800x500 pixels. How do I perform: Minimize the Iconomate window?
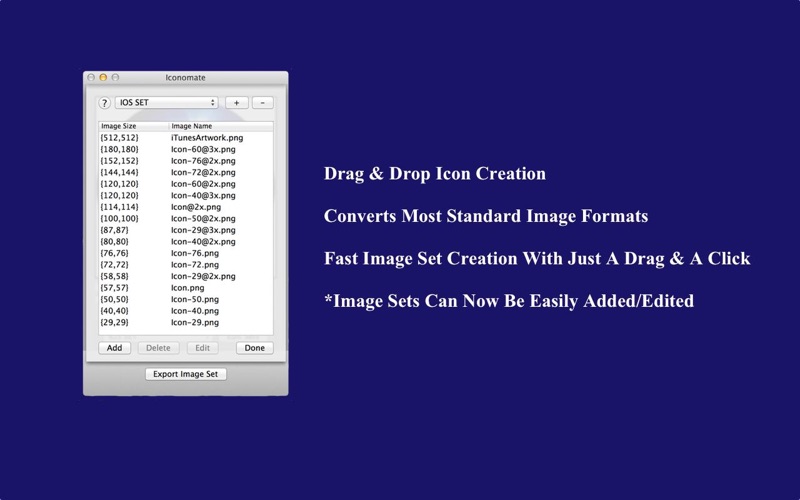pos(103,78)
